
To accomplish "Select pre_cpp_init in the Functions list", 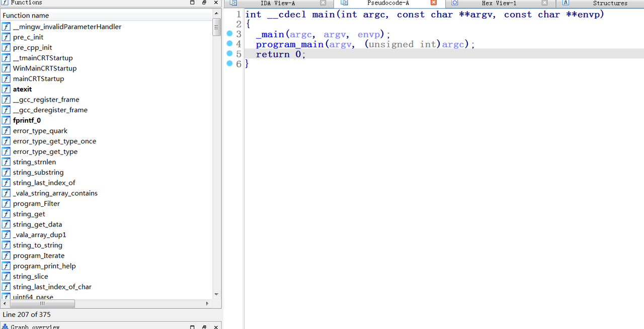I will tap(32, 47).
